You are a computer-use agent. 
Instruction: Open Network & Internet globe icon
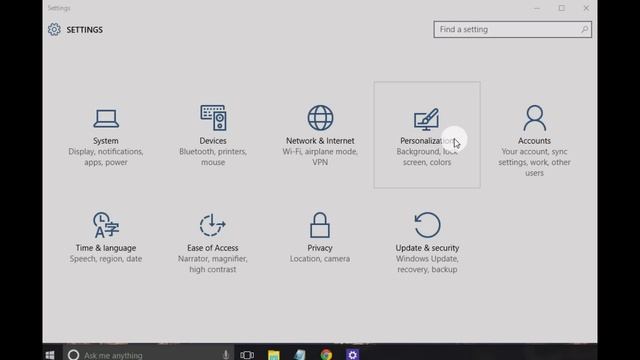point(320,118)
